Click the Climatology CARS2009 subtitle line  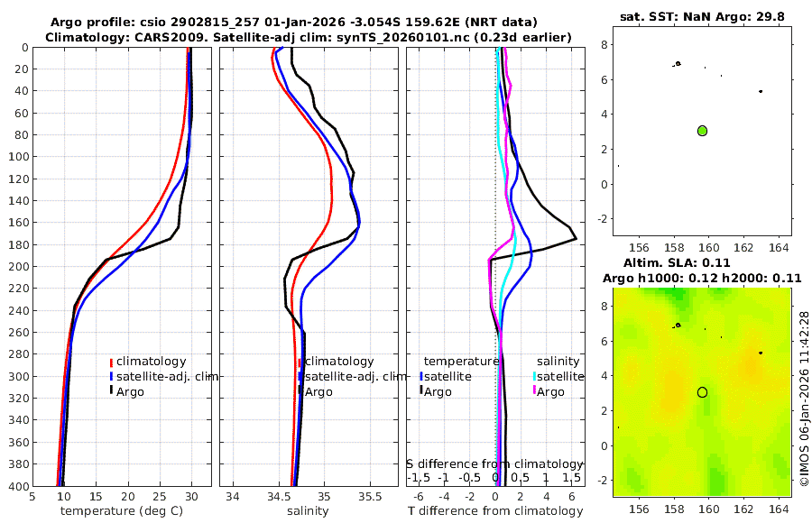pos(309,37)
